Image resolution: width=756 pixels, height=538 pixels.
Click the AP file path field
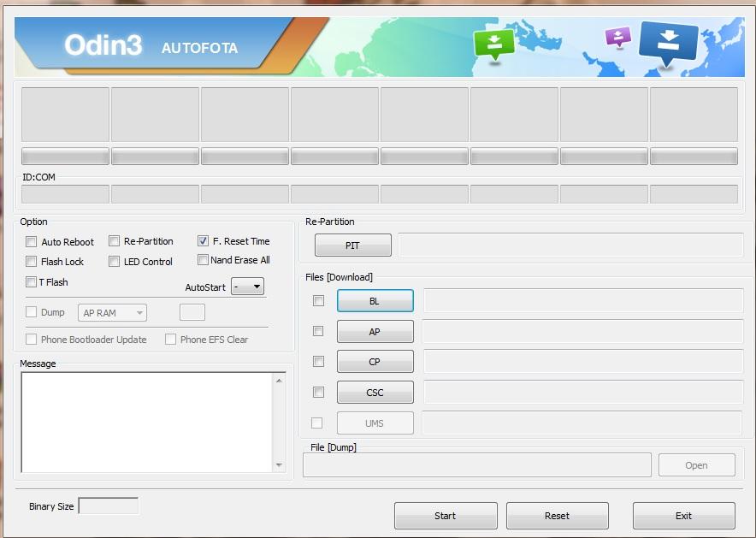[583, 331]
